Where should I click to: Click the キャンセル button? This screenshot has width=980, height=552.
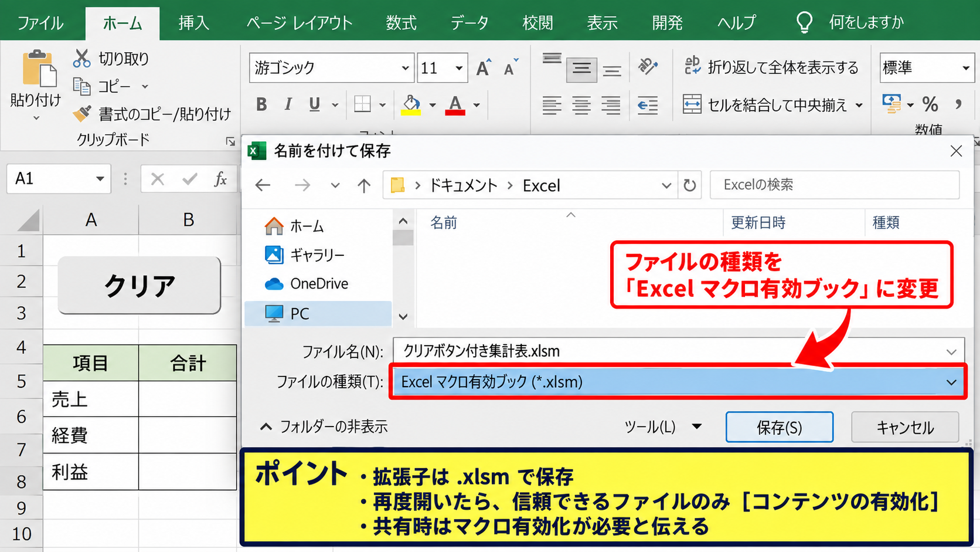[x=904, y=427]
